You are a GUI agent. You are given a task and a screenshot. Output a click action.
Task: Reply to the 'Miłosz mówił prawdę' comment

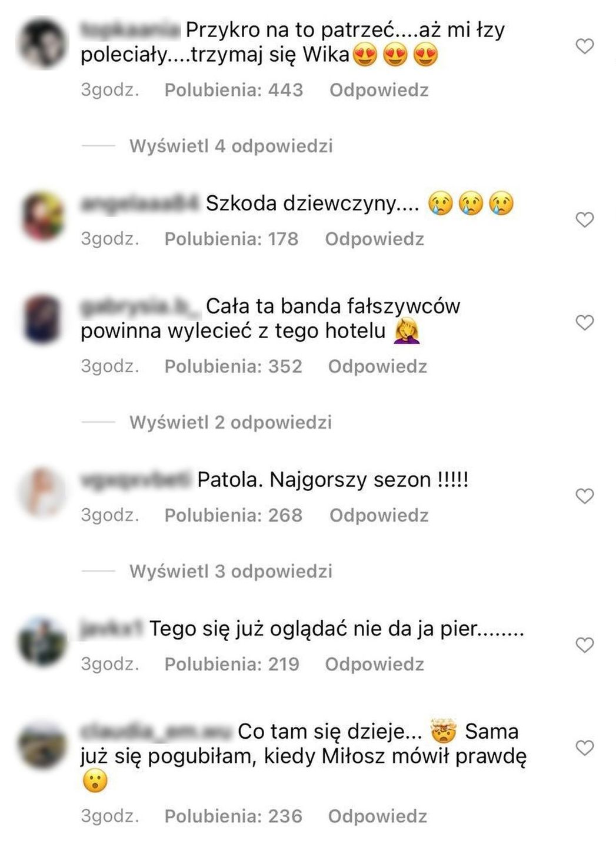(378, 816)
